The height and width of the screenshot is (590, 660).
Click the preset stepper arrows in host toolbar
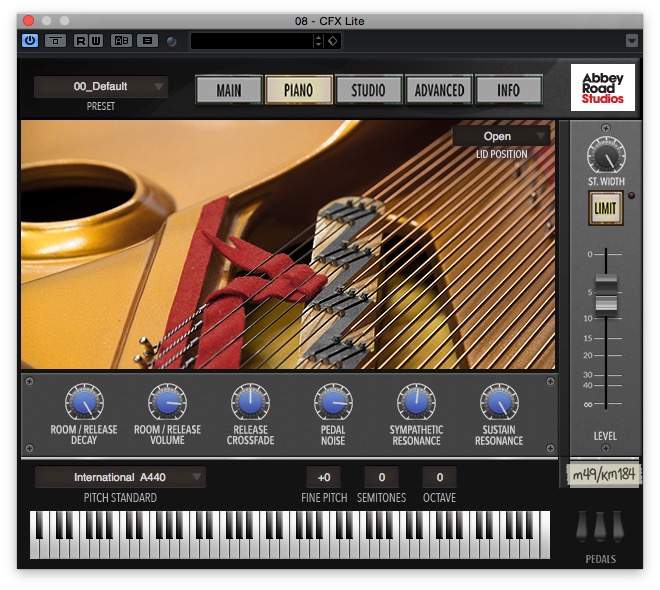pyautogui.click(x=319, y=41)
